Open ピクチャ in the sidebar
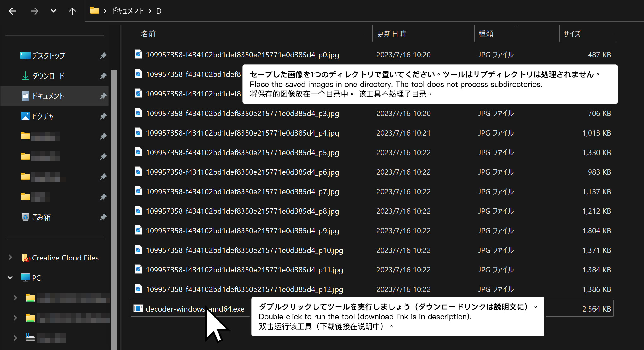 coord(43,116)
